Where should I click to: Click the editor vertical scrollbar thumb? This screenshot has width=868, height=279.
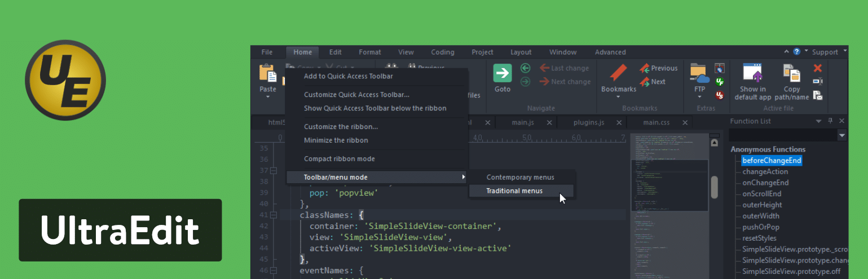pos(714,187)
